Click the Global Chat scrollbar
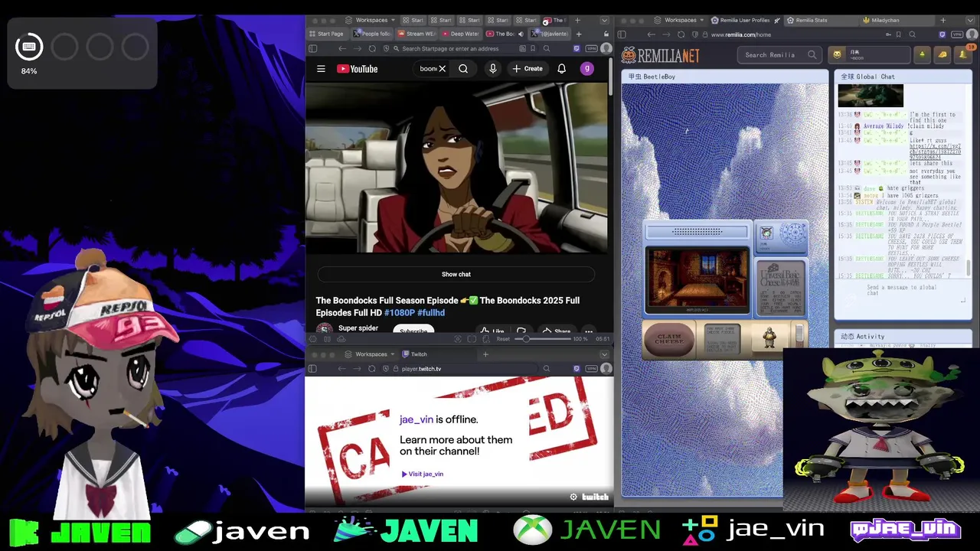The width and height of the screenshot is (980, 551). (x=969, y=268)
